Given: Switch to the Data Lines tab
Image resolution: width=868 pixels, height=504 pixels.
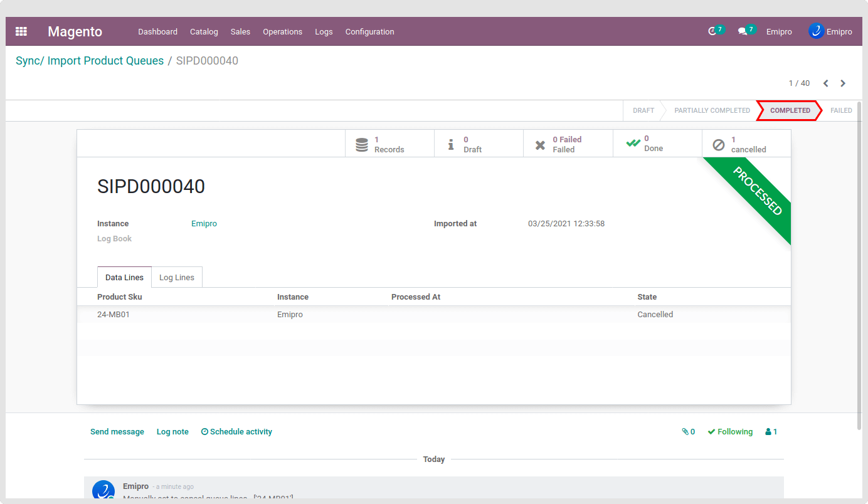Looking at the screenshot, I should click(x=124, y=277).
